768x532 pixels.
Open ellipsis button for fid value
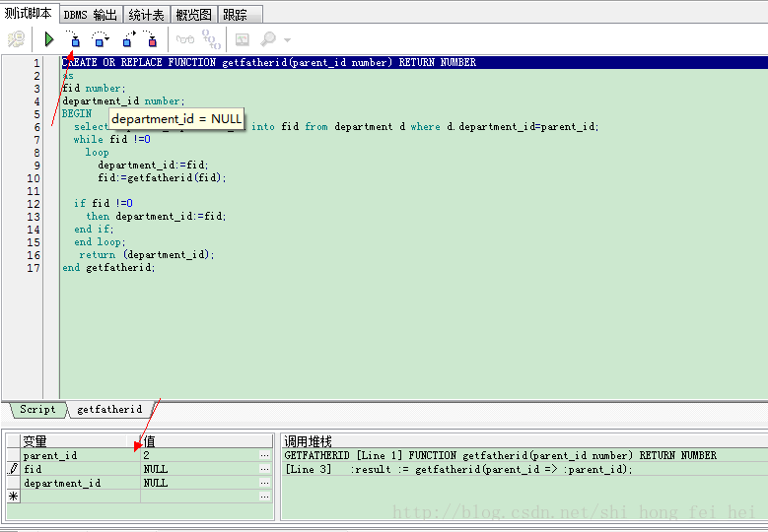click(264, 470)
